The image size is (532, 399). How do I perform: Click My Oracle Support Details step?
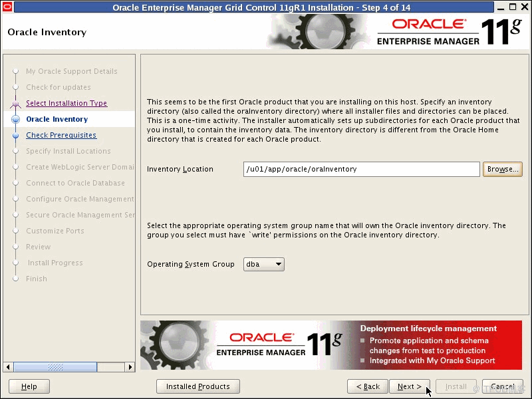[x=72, y=71]
